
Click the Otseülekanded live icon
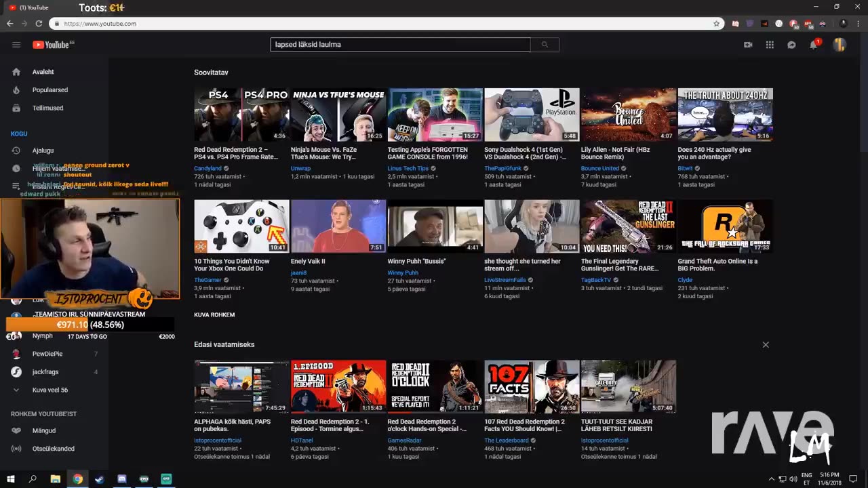pyautogui.click(x=16, y=449)
